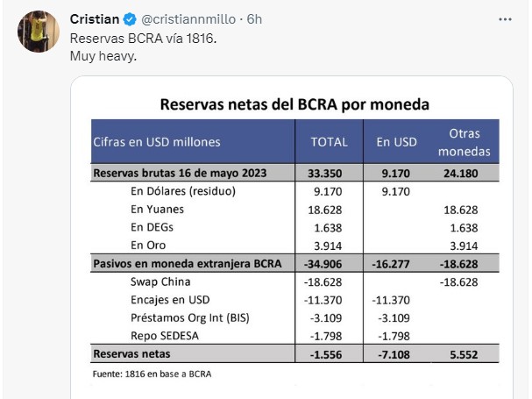532x399 pixels.
Task: Click the 'Reservas netas del BCRA por moneda' title
Action: point(294,104)
